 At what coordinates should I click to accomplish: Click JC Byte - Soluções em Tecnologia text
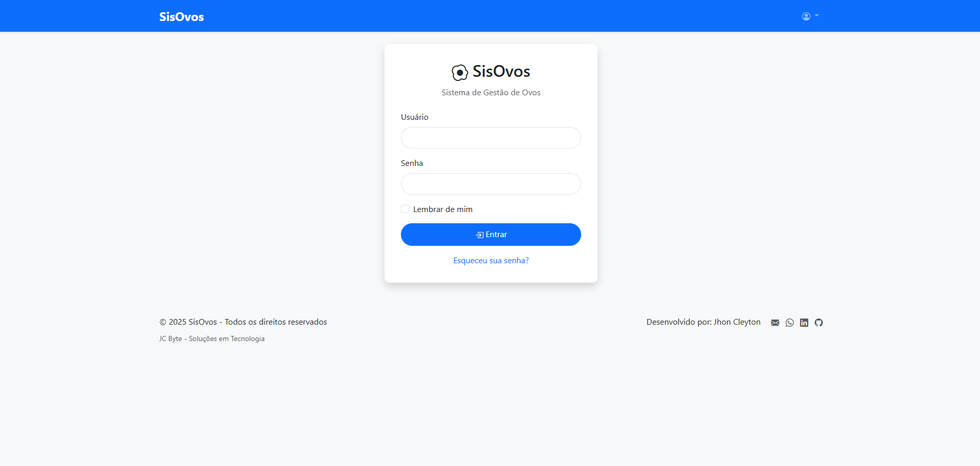211,339
